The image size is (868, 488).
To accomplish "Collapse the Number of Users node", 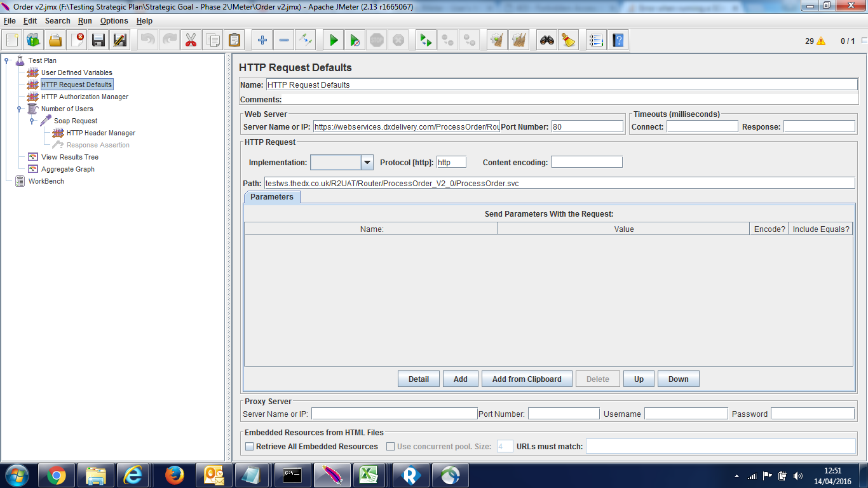I will [20, 109].
